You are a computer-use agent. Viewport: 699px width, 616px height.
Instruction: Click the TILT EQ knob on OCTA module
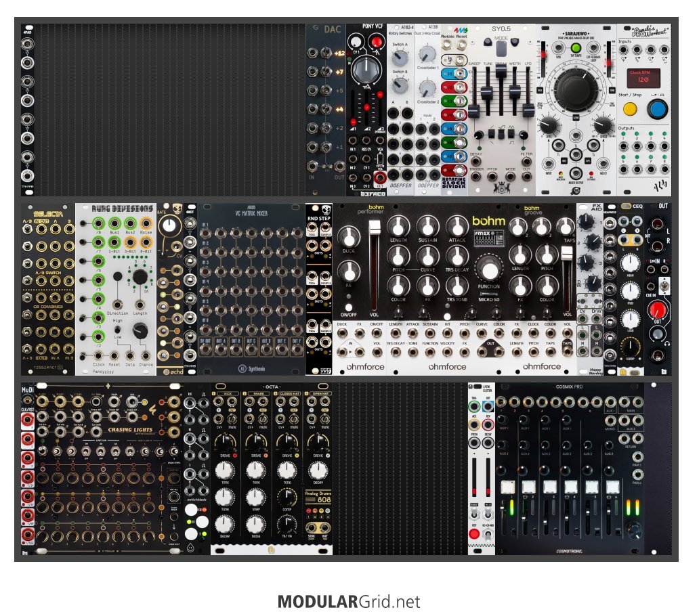pyautogui.click(x=287, y=524)
